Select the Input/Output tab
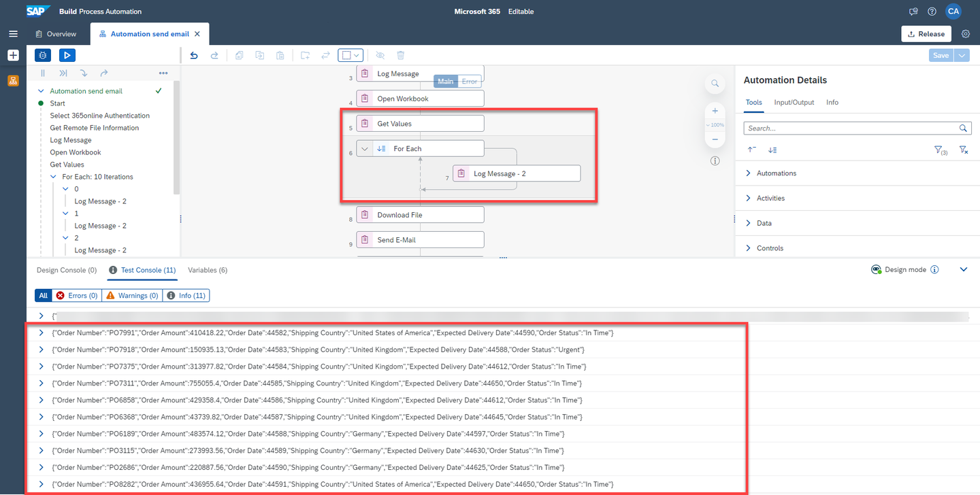The width and height of the screenshot is (980, 495). point(794,103)
